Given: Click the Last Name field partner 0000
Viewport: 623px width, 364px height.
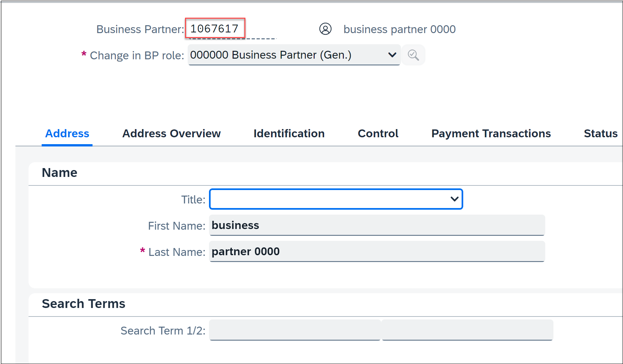Looking at the screenshot, I should coord(377,251).
